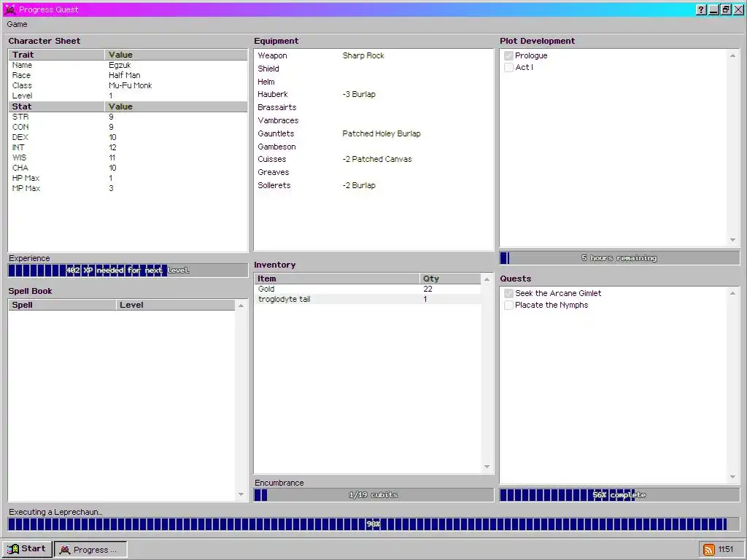
Task: Select the race value Half Man
Action: (124, 75)
